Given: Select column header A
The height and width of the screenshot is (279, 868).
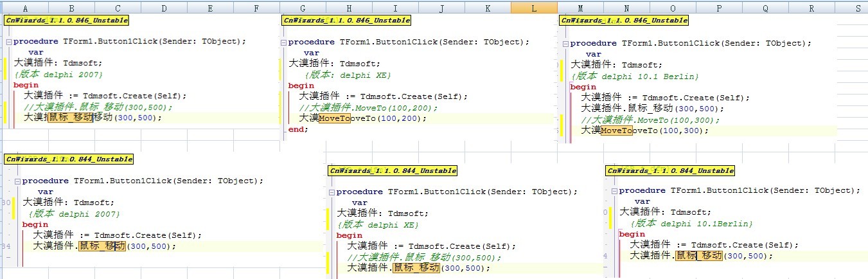Looking at the screenshot, I should click(24, 7).
